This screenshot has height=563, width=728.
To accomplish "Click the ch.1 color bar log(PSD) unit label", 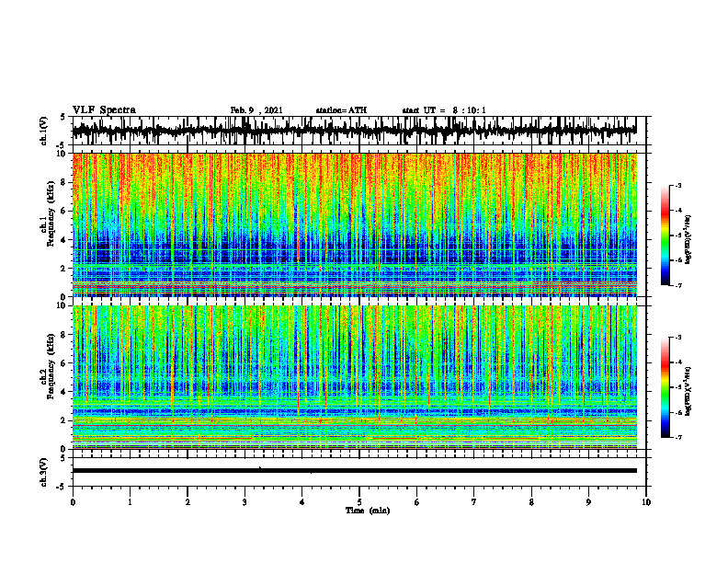I will [689, 239].
